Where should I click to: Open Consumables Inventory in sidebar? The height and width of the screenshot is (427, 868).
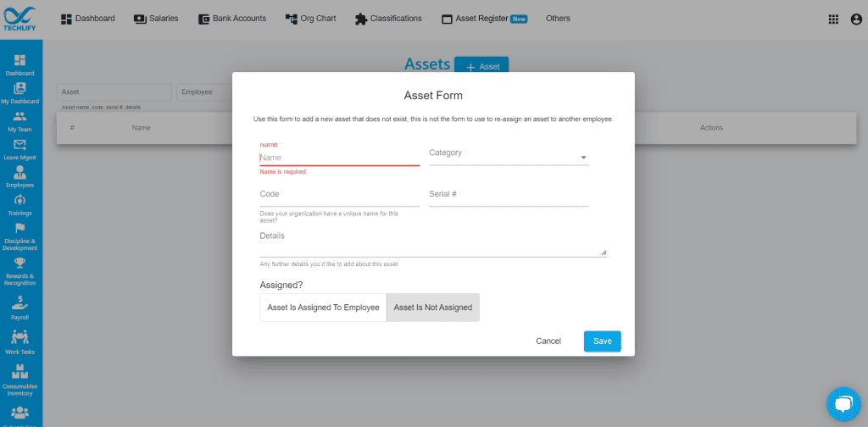[x=20, y=380]
